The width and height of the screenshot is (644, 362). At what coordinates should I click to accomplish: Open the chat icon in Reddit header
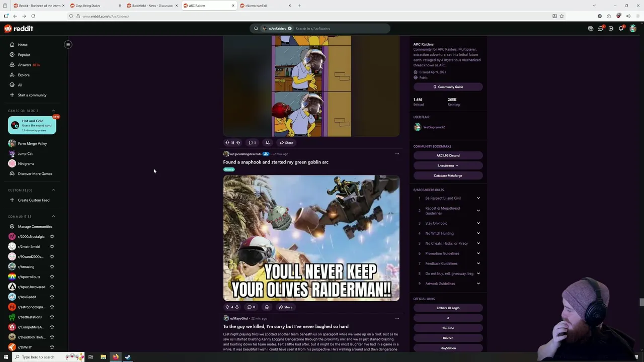601,29
